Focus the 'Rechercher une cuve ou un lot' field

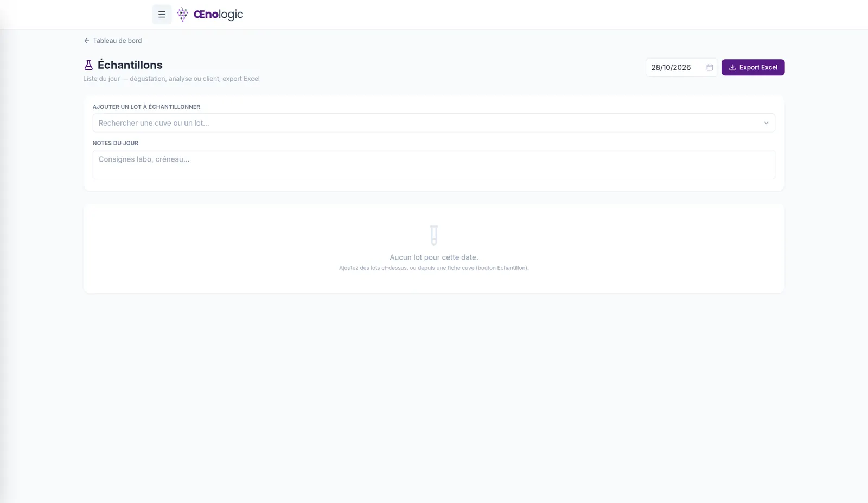[x=433, y=123]
